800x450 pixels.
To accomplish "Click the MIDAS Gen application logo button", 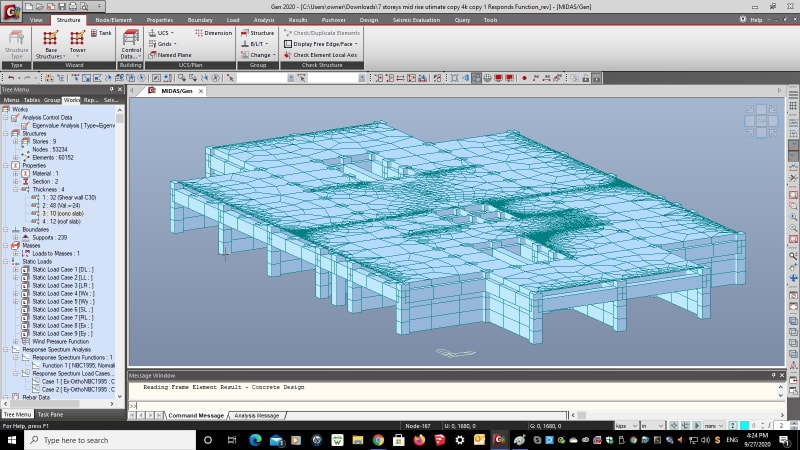I will (x=11, y=12).
